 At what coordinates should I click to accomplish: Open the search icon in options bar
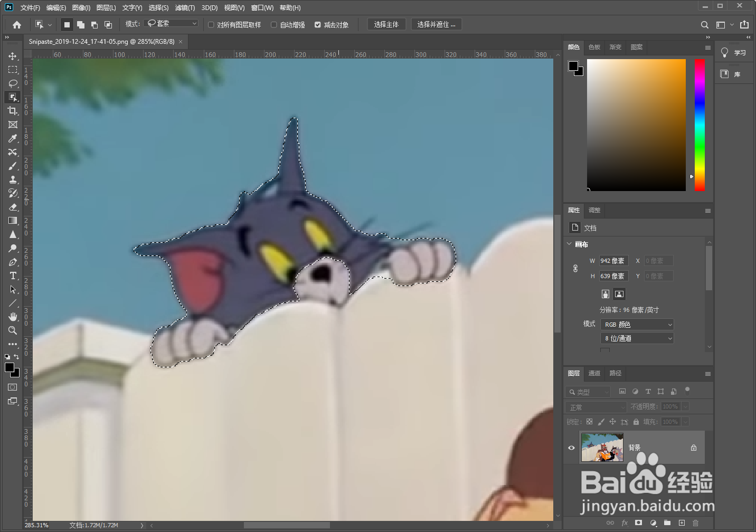(x=705, y=25)
